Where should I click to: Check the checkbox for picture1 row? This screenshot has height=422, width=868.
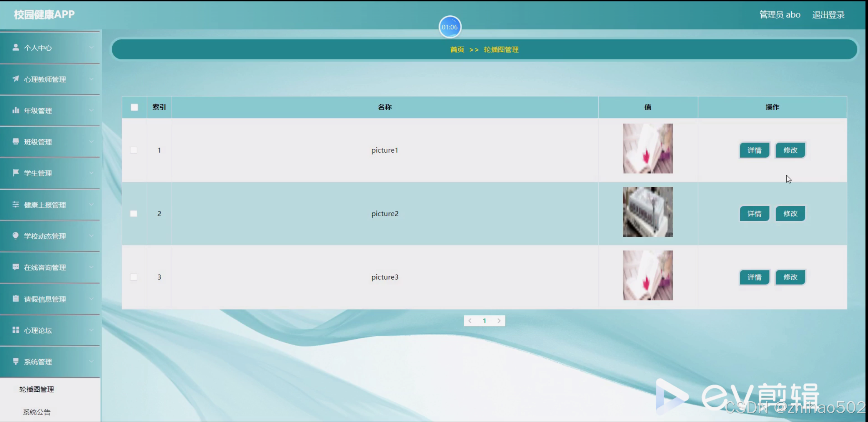coord(133,150)
